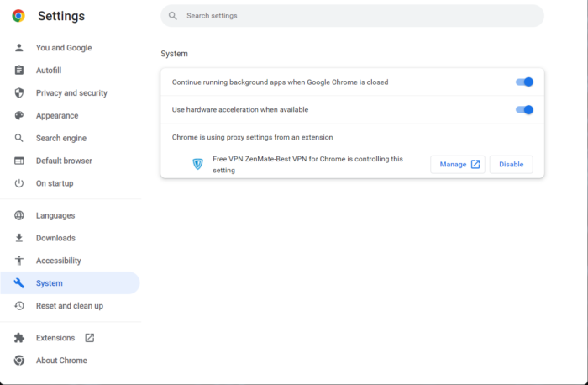588x385 pixels.
Task: Open About Chrome page
Action: pos(61,361)
